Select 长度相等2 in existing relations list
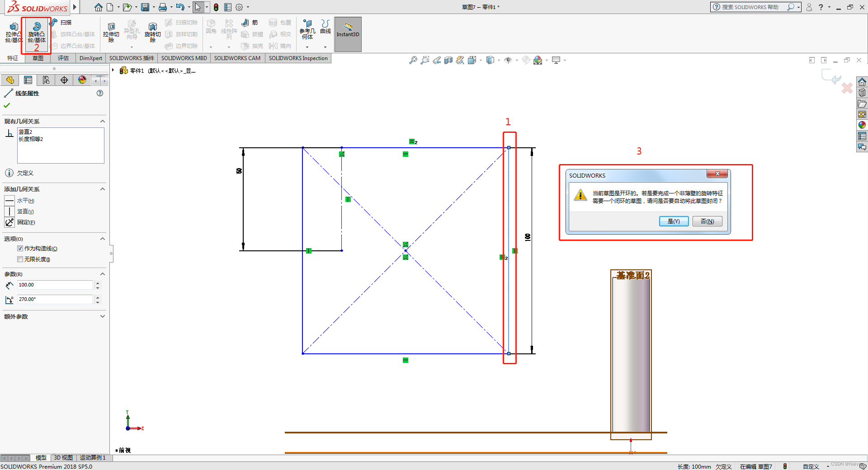 (31, 139)
